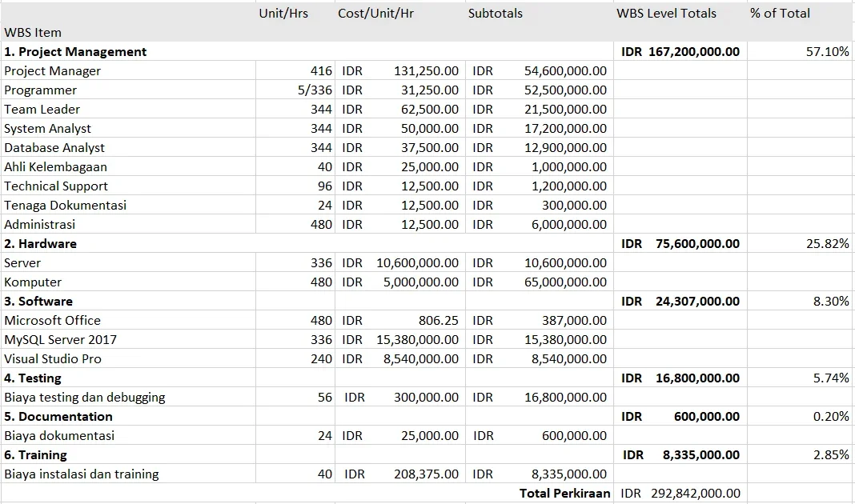Select the 'Technical Support' cell

55,186
